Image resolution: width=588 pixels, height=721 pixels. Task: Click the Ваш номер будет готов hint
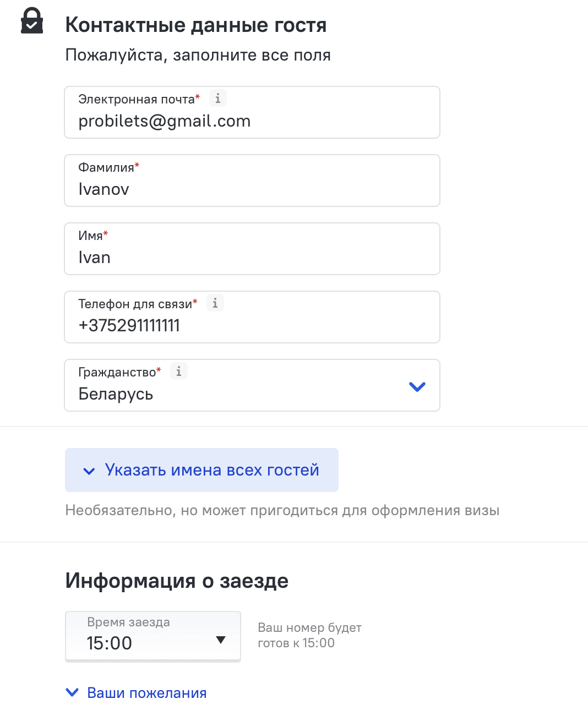(309, 635)
